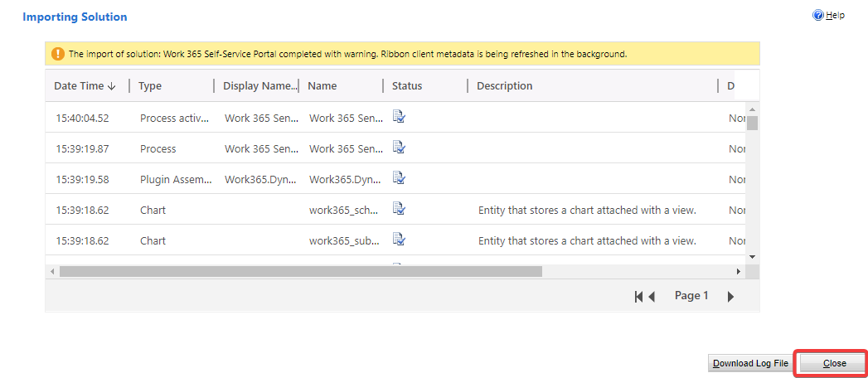Select 'Process' type cell at 15:39:19.87

(158, 149)
